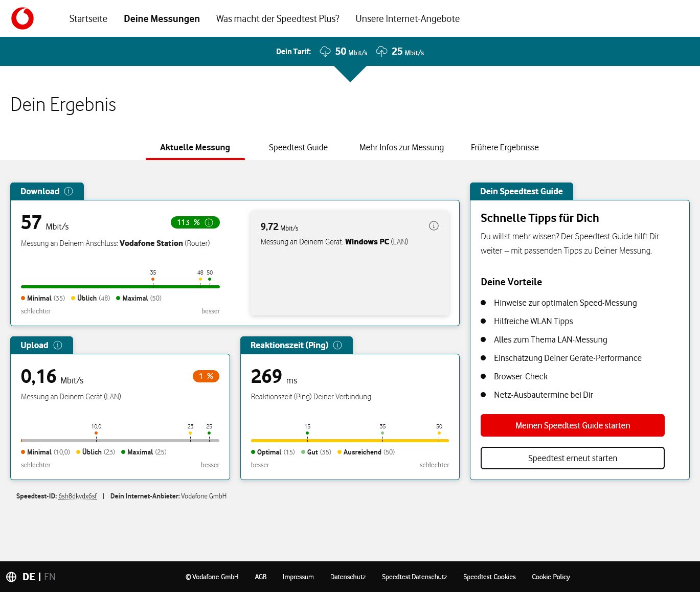Switch language to EN
Viewport: 700px width, 592px height.
(x=50, y=577)
